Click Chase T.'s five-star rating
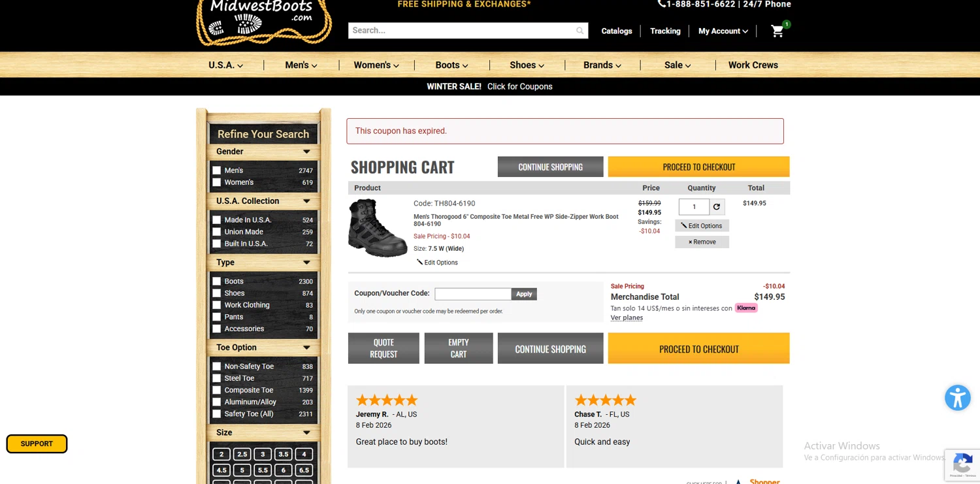This screenshot has width=980, height=484. tap(605, 400)
